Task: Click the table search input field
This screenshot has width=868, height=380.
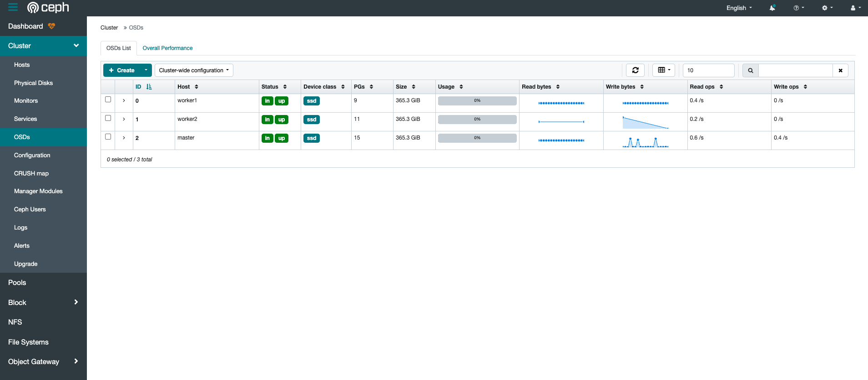Action: click(x=795, y=70)
